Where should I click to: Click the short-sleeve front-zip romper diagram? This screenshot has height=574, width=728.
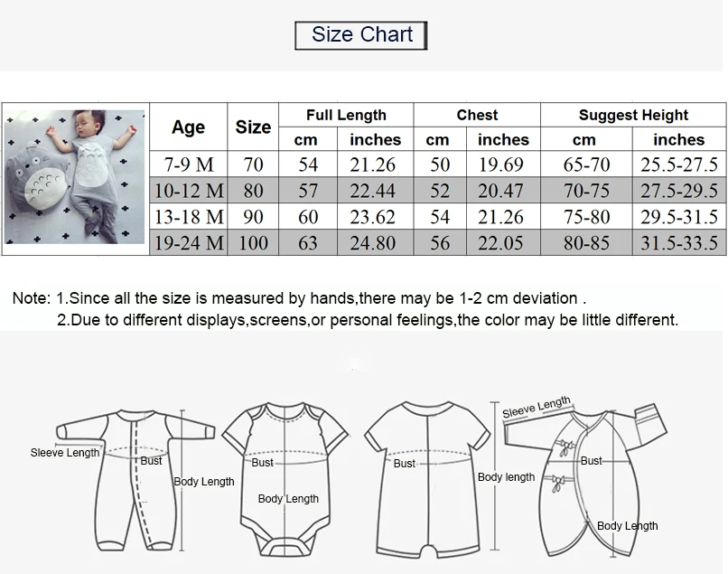[427, 480]
